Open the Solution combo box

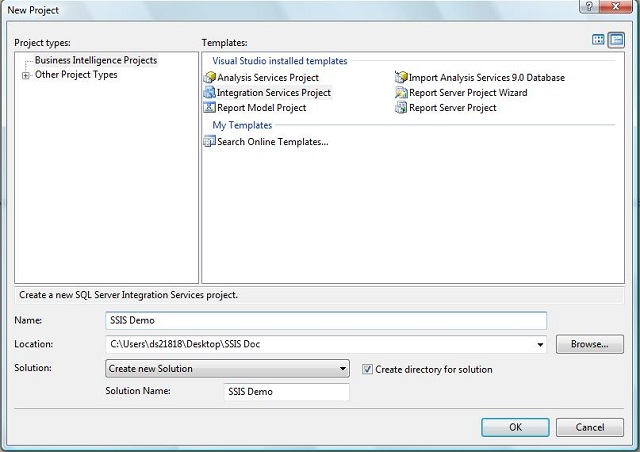343,369
